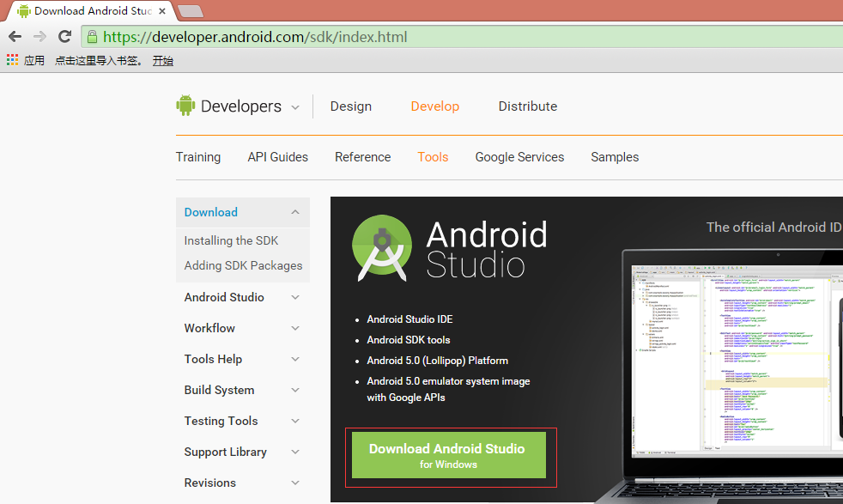Expand the Android Studio sidebar chevron
Viewport: 843px width, 504px height.
pyautogui.click(x=295, y=297)
